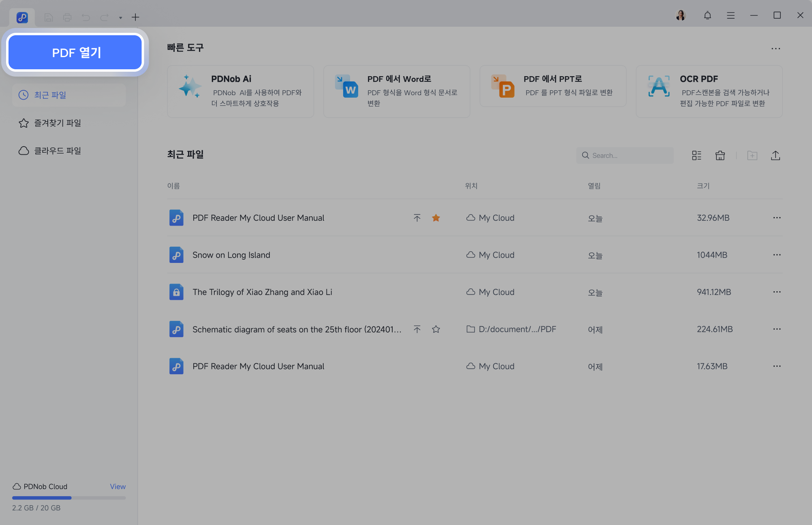Viewport: 812px width, 525px height.
Task: Click the print icon in title bar
Action: pos(67,17)
